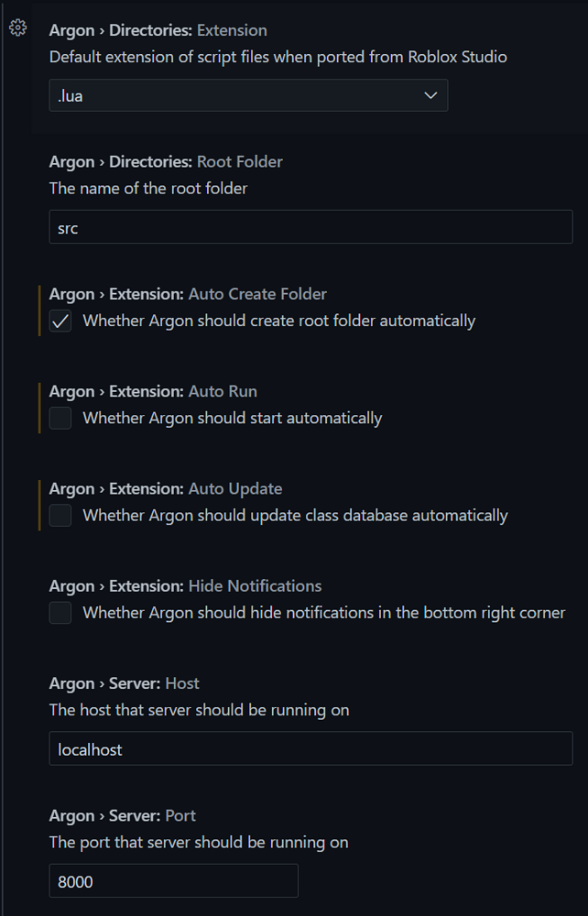Select the 'Directories: Root Folder' setting title

(166, 162)
